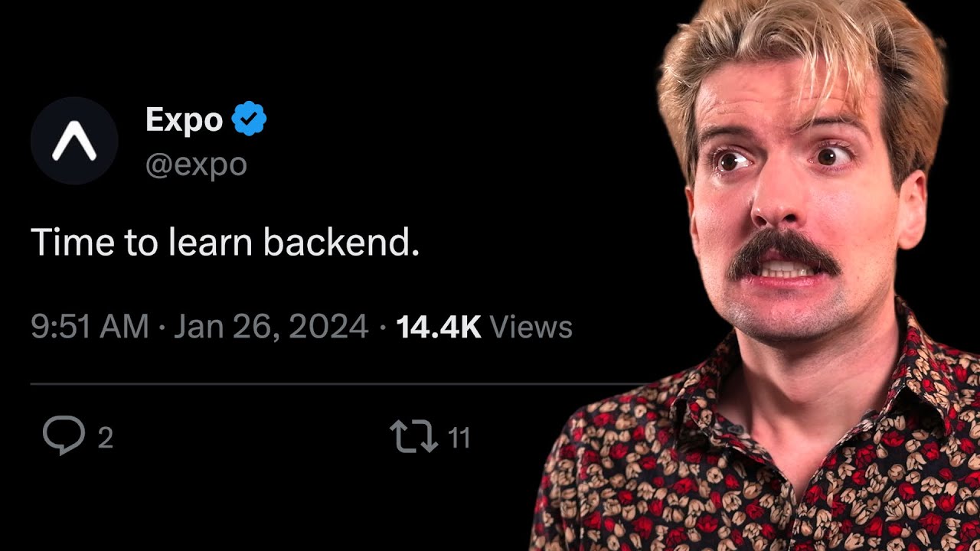Click the horizontal divider below the timestamp

coord(337,383)
